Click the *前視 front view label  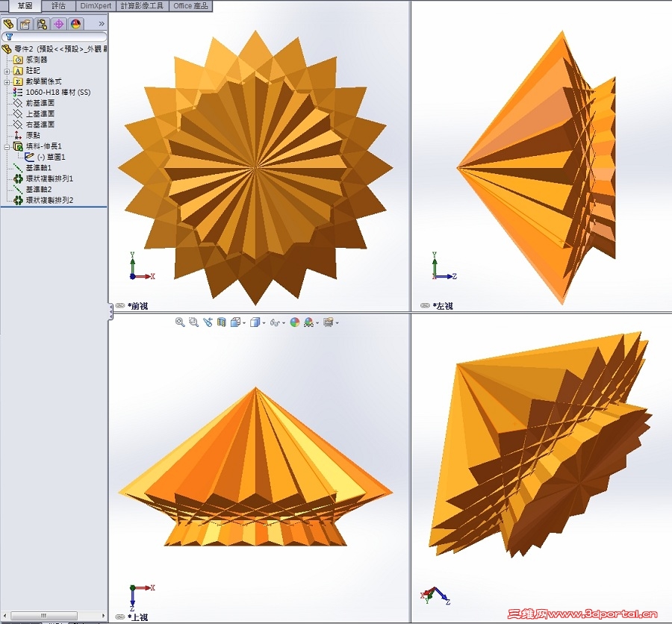(x=137, y=306)
